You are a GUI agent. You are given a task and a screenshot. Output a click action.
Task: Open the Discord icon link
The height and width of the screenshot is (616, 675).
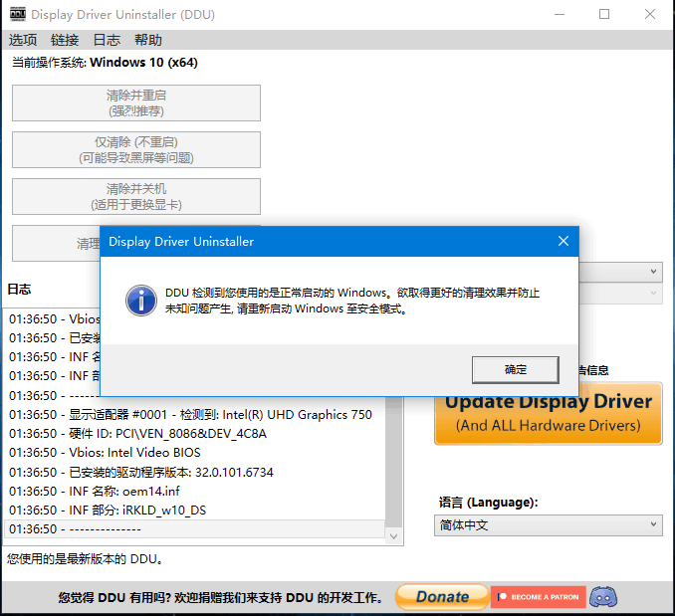[x=603, y=597]
